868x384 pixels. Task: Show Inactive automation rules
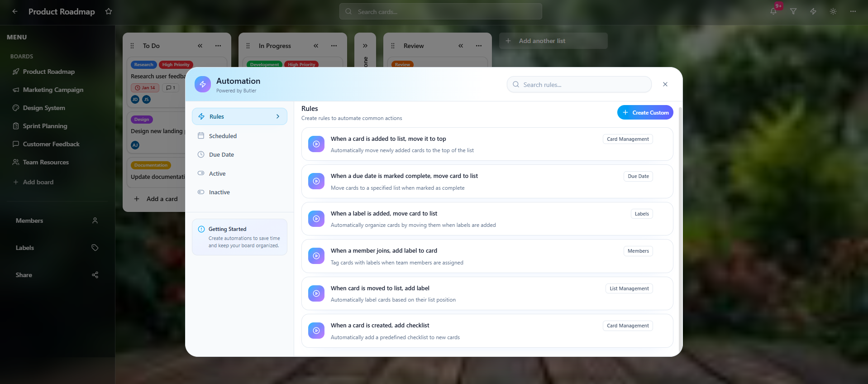tap(239, 192)
